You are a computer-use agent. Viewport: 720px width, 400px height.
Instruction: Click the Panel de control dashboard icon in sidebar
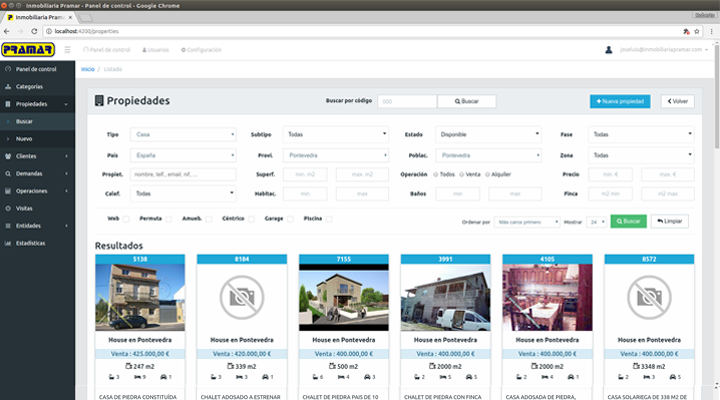tap(8, 69)
